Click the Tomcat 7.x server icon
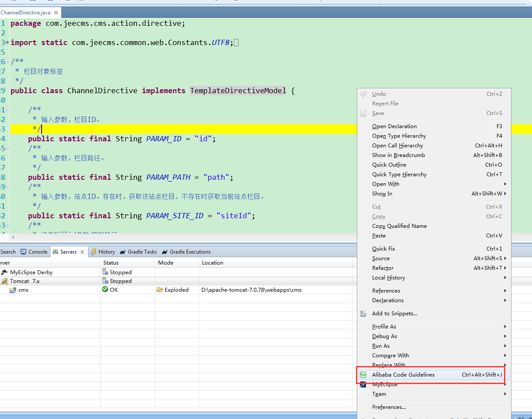Screen dimensions: 532x419 pyautogui.click(x=4, y=281)
